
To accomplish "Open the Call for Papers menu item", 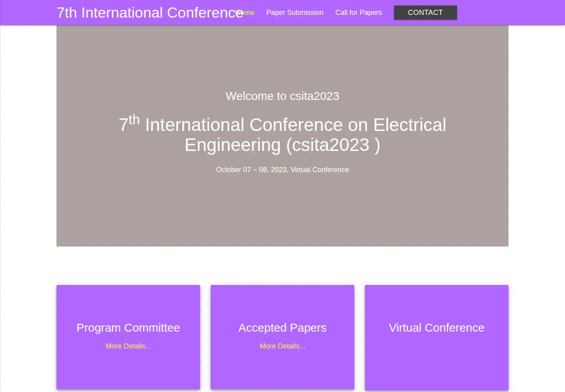I will pyautogui.click(x=359, y=13).
